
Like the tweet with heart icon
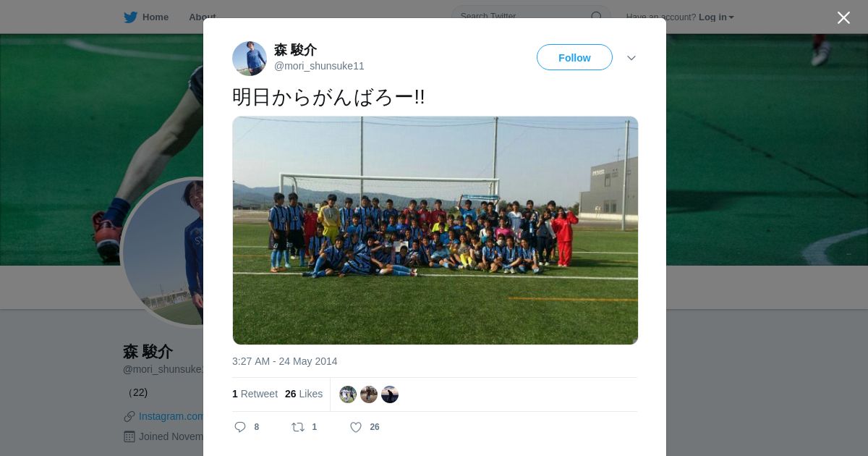point(356,427)
